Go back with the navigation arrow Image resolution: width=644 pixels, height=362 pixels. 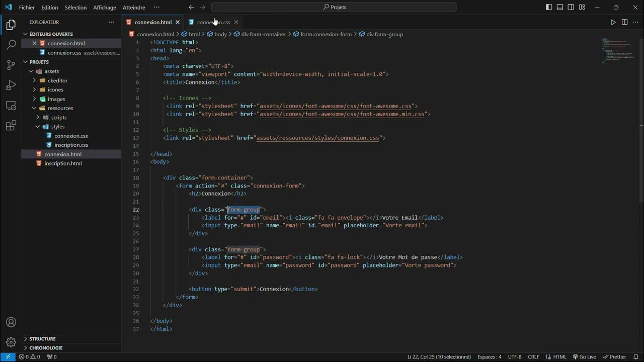click(191, 7)
